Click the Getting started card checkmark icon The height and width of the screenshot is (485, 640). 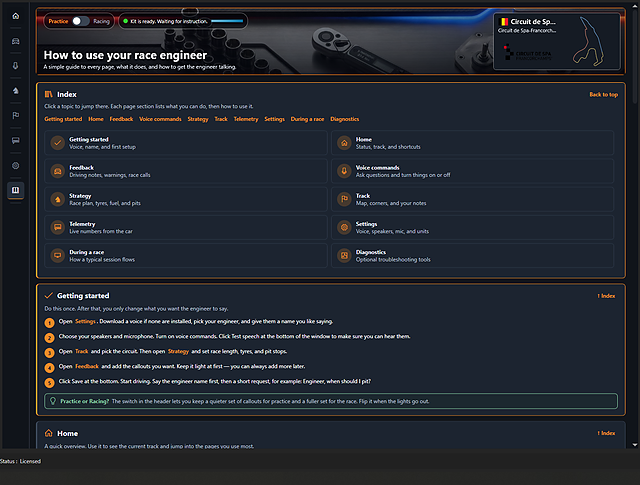click(x=58, y=143)
